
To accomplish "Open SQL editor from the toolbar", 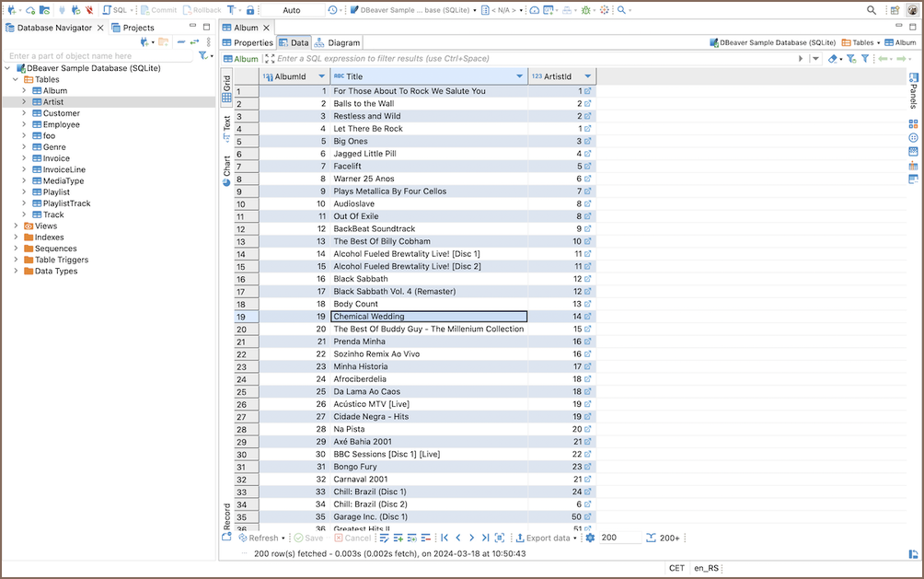I will (x=115, y=10).
